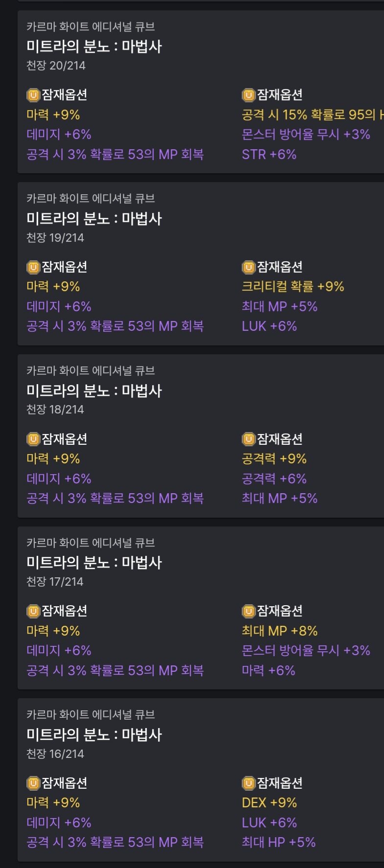This screenshot has height=868, width=384.
Task: Click the 크리티컬 확률 +9% option line
Action: 293,287
